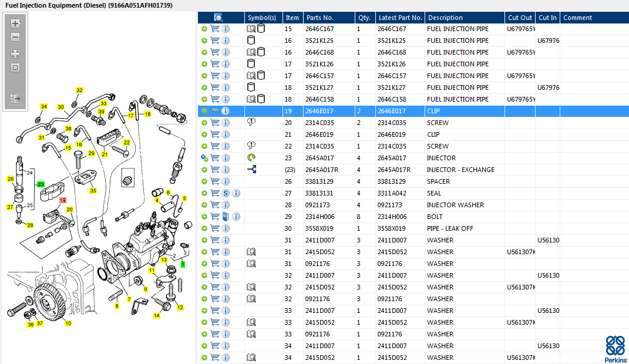Image resolution: width=629 pixels, height=364 pixels.
Task: Add part 3521K126 to the cart
Action: (x=215, y=64)
